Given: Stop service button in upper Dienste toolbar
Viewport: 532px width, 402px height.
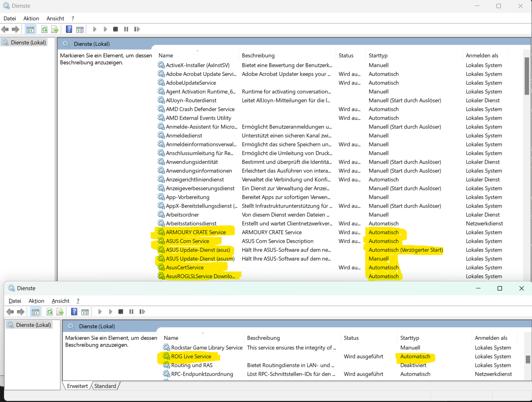Looking at the screenshot, I should pos(116,29).
